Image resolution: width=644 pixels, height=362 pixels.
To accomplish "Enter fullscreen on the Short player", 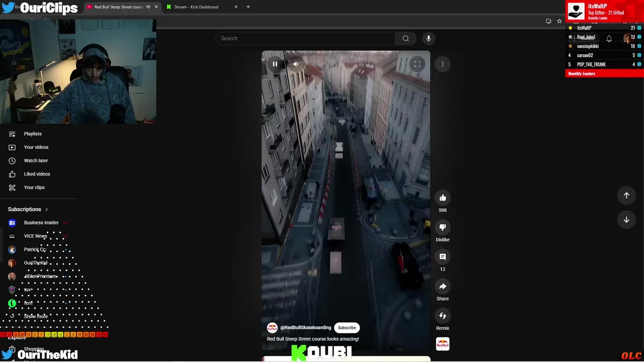I will (417, 64).
